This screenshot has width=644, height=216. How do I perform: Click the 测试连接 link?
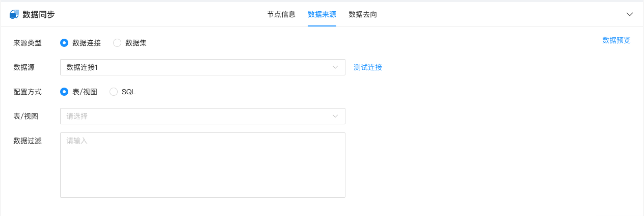(x=368, y=67)
